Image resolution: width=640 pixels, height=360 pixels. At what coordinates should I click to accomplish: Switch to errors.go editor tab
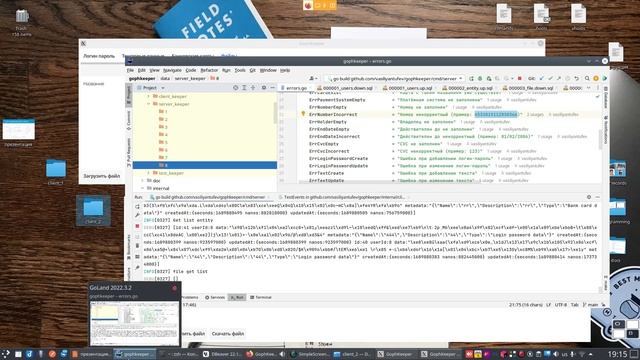coord(296,88)
